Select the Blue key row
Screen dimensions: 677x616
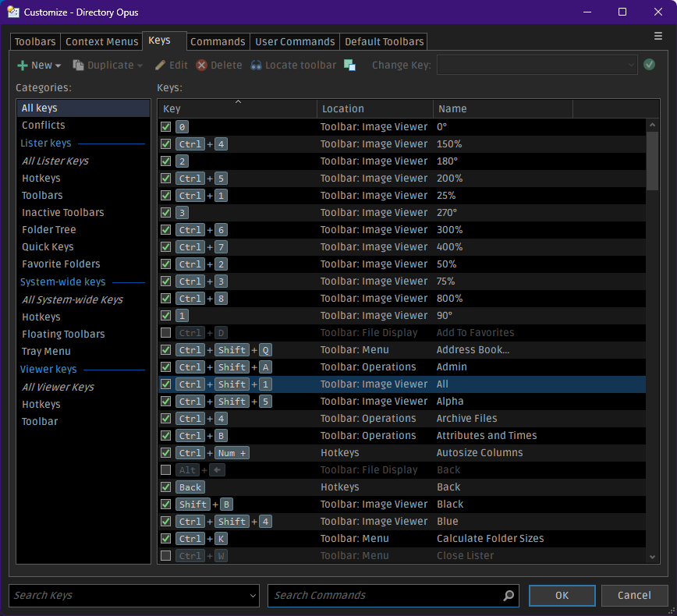click(x=402, y=522)
